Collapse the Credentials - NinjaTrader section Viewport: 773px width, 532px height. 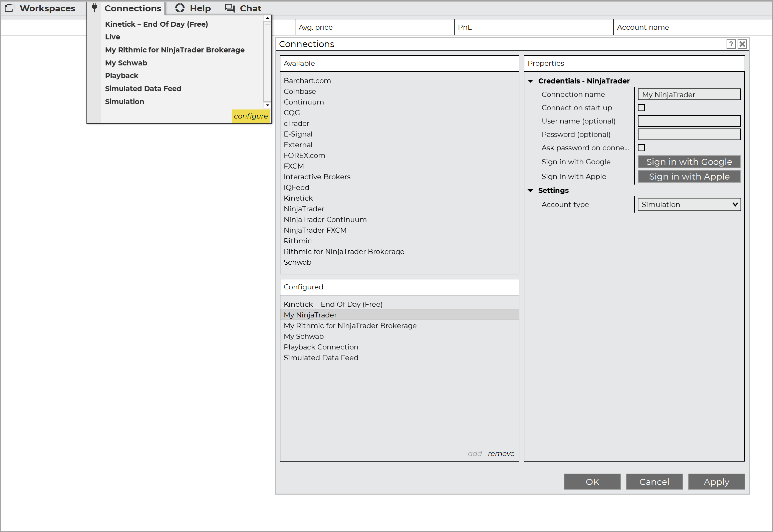[x=531, y=81]
